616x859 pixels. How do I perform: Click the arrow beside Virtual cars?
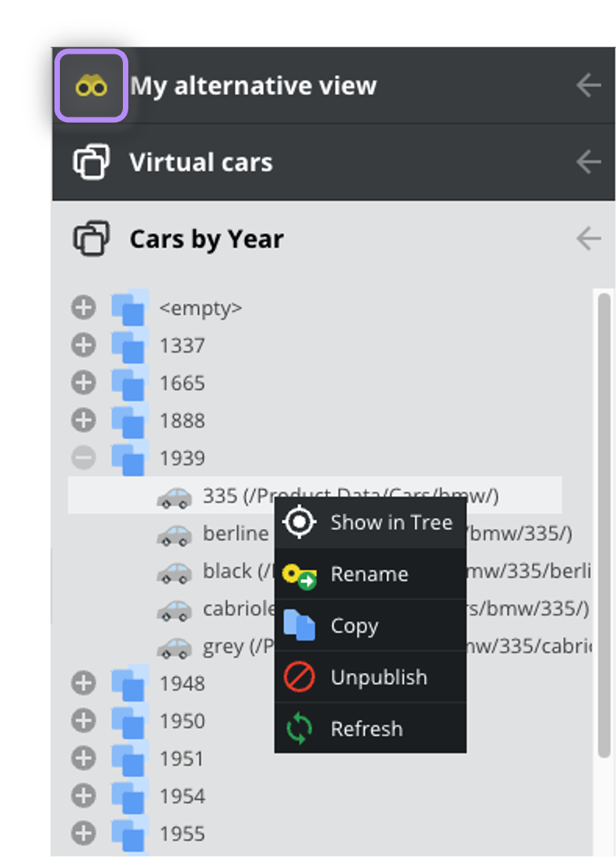pos(589,162)
